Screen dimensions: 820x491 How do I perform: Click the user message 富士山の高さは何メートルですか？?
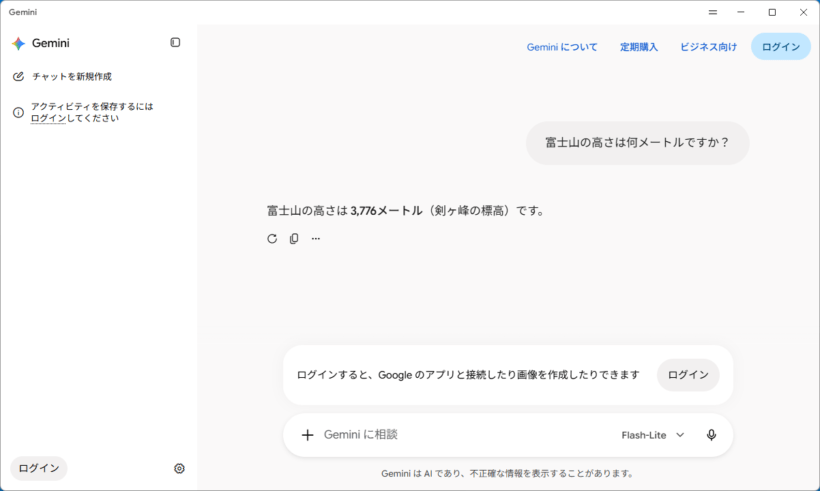[637, 143]
